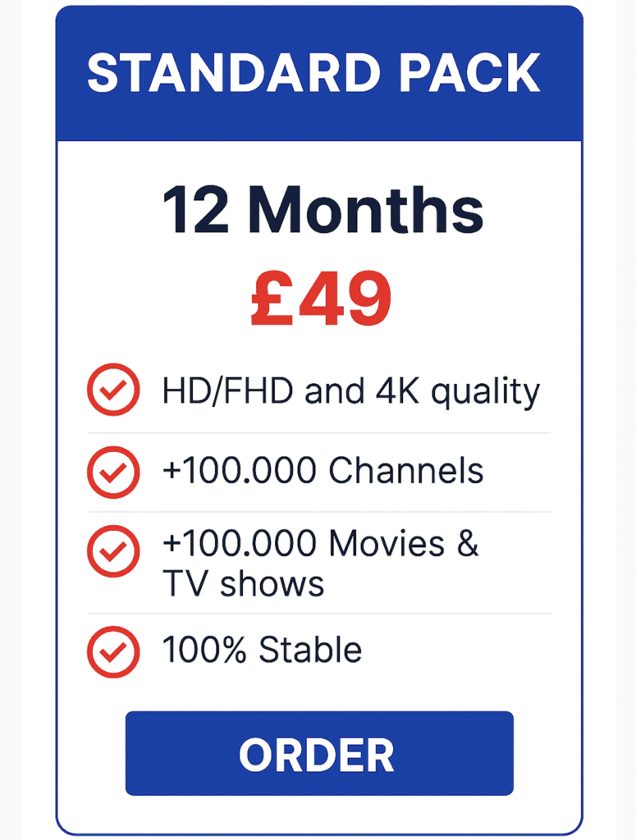636x840 pixels.
Task: Click the '+100.000 Movies &' feature line
Action: tap(320, 544)
